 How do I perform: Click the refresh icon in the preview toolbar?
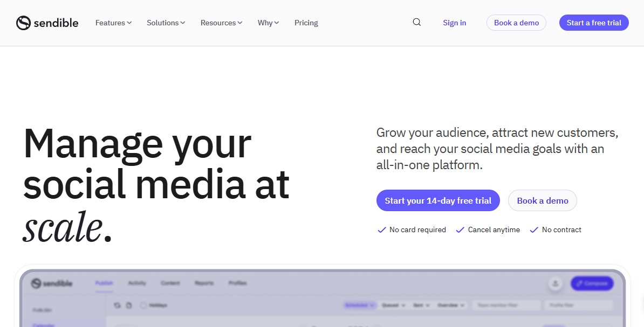pos(118,305)
